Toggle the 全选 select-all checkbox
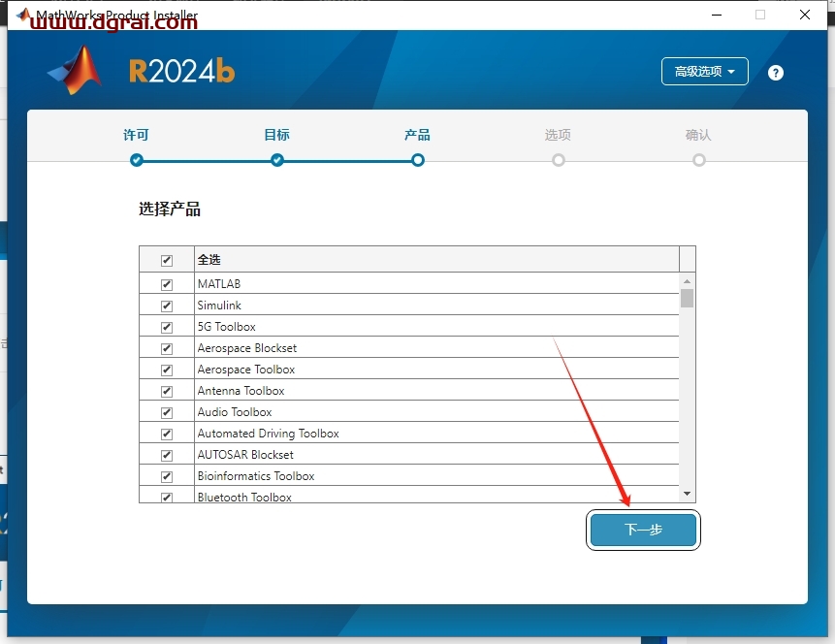The height and width of the screenshot is (644, 835). pos(167,260)
